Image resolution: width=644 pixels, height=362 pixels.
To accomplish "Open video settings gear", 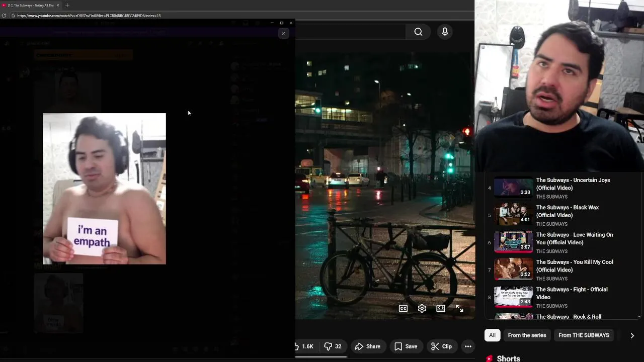I will coord(422,309).
